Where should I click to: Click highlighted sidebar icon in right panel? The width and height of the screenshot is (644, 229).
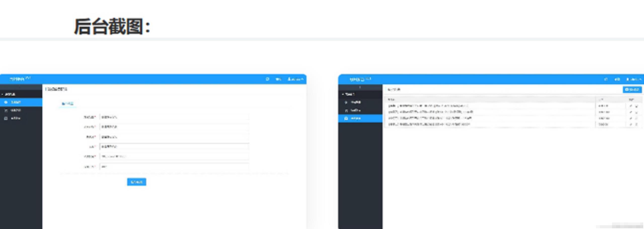(x=346, y=118)
